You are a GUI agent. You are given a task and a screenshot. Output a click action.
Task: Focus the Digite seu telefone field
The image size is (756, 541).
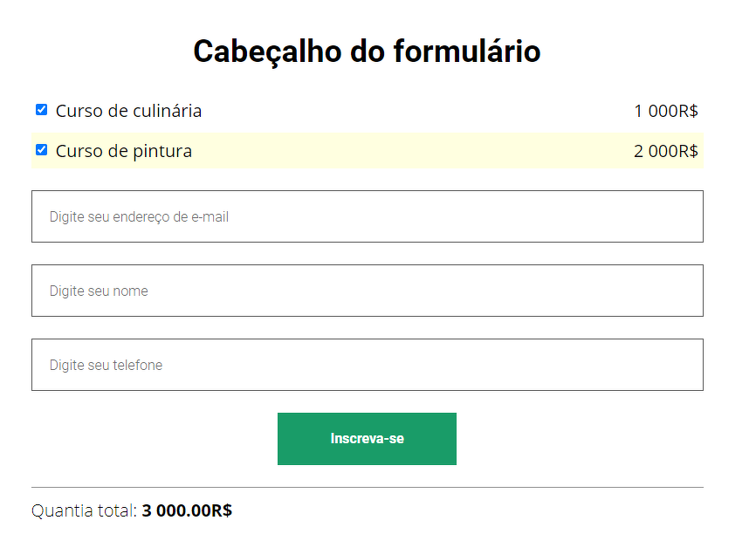(367, 365)
